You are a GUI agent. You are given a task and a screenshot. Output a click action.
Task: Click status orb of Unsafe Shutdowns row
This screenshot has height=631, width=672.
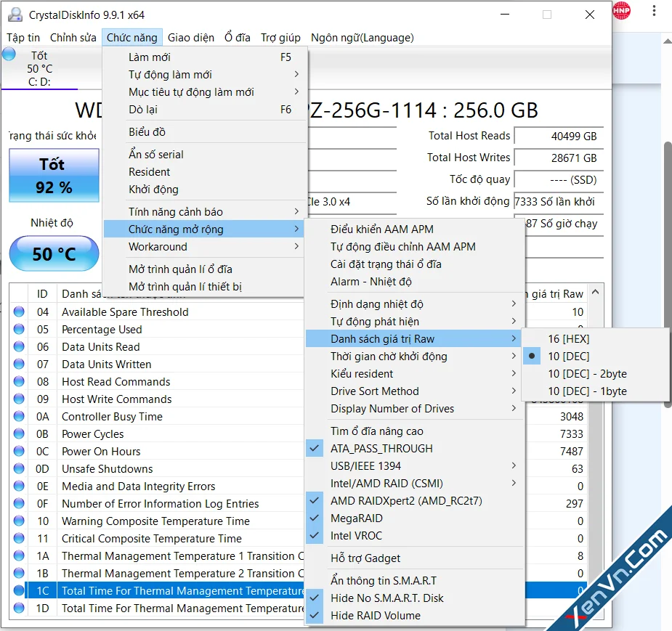(x=19, y=468)
